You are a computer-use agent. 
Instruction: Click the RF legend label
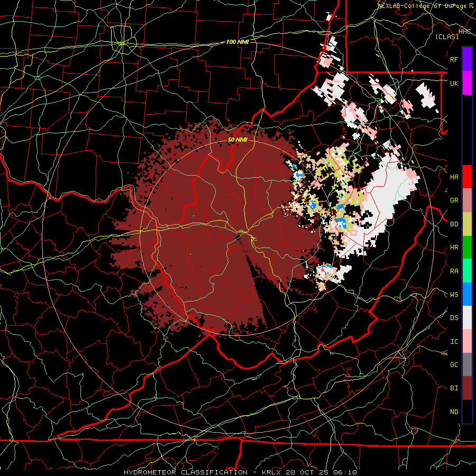point(454,59)
